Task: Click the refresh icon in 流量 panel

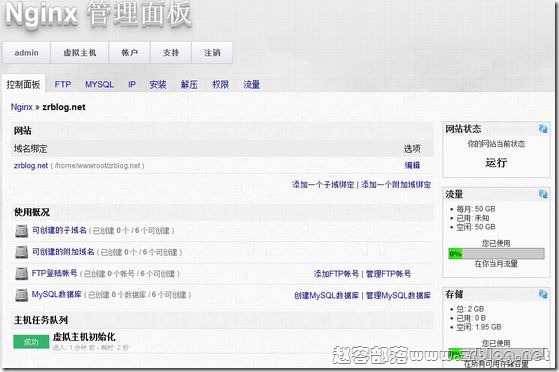Action: pyautogui.click(x=543, y=194)
